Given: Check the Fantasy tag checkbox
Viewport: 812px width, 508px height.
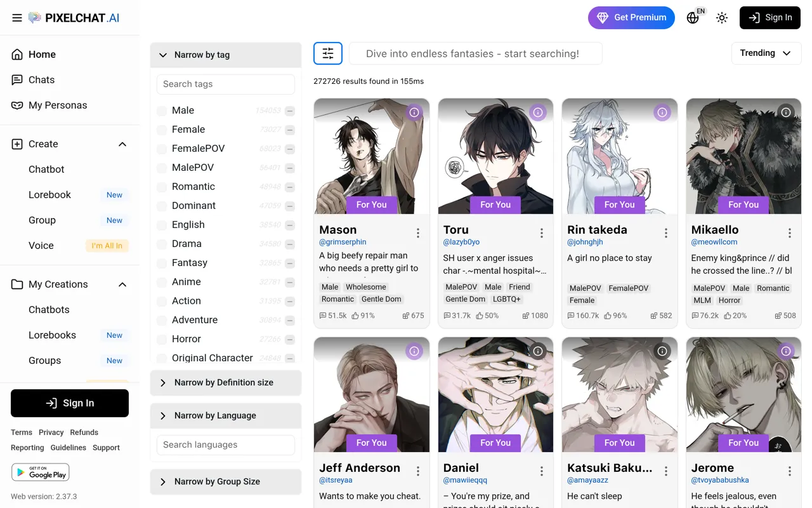Looking at the screenshot, I should coord(162,264).
